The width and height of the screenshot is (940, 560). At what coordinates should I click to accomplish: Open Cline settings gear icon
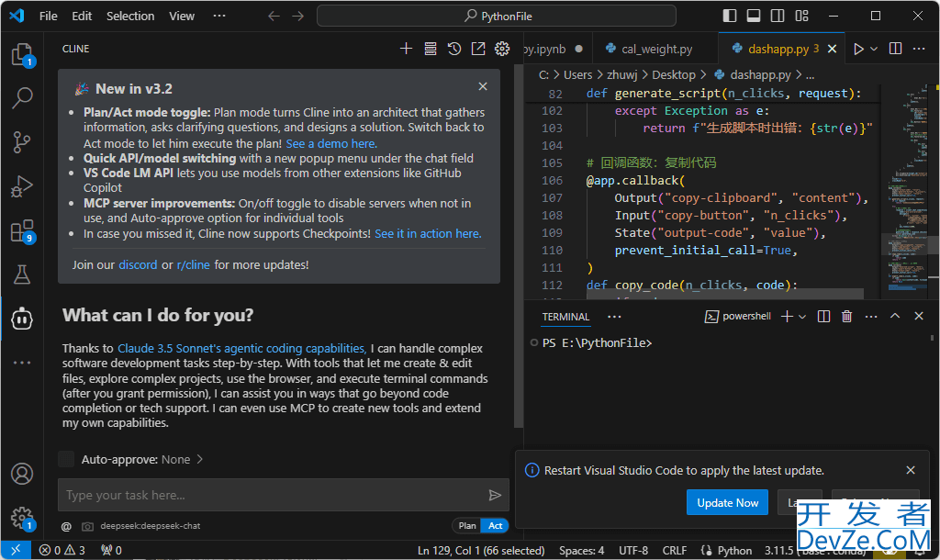pyautogui.click(x=502, y=49)
